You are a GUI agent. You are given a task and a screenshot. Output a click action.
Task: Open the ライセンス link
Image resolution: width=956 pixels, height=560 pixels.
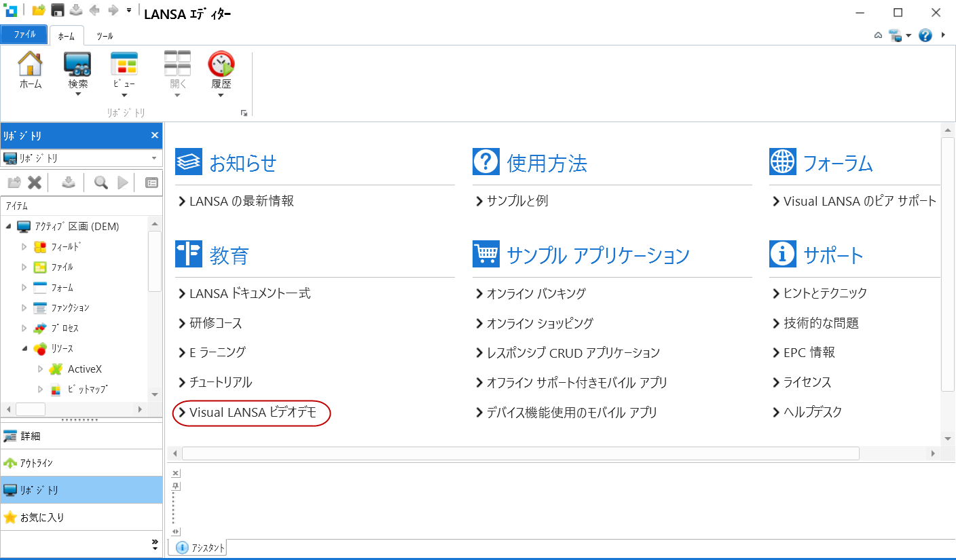807,382
